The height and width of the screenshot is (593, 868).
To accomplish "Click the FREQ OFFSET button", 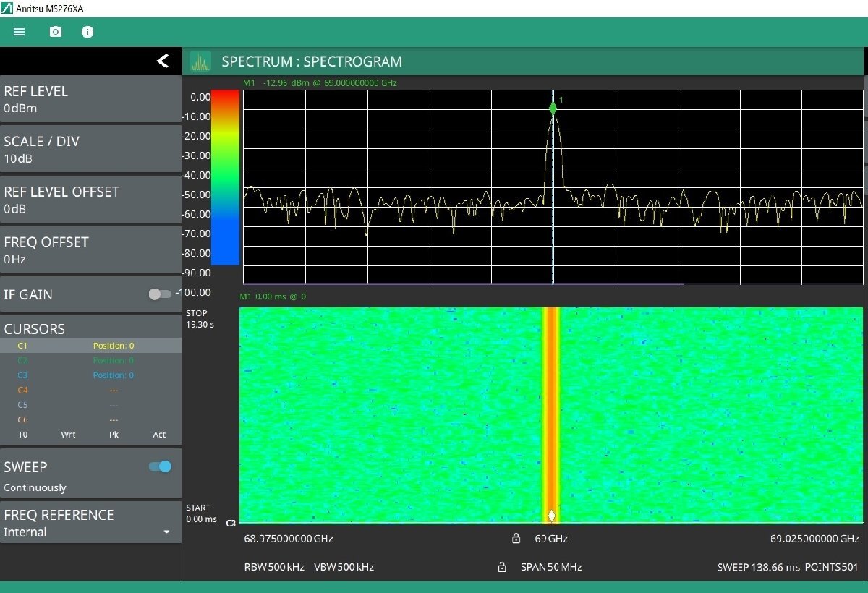I will pos(90,249).
